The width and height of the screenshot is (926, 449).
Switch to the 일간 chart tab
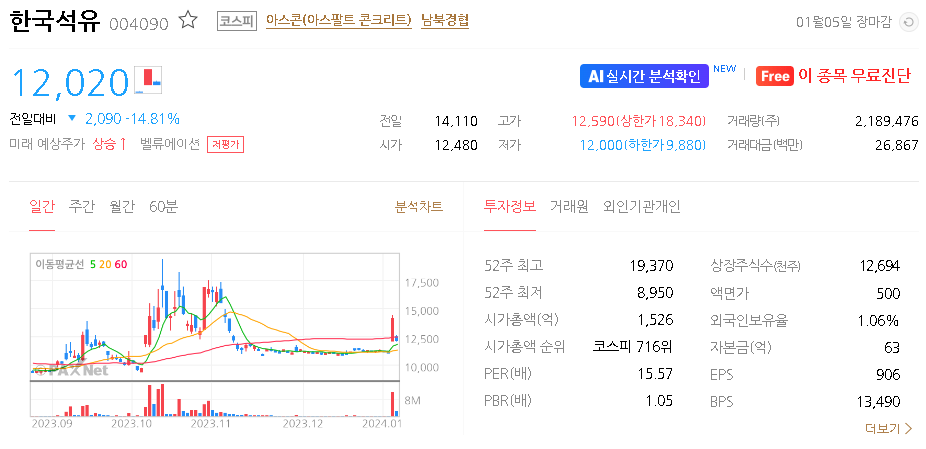click(42, 207)
